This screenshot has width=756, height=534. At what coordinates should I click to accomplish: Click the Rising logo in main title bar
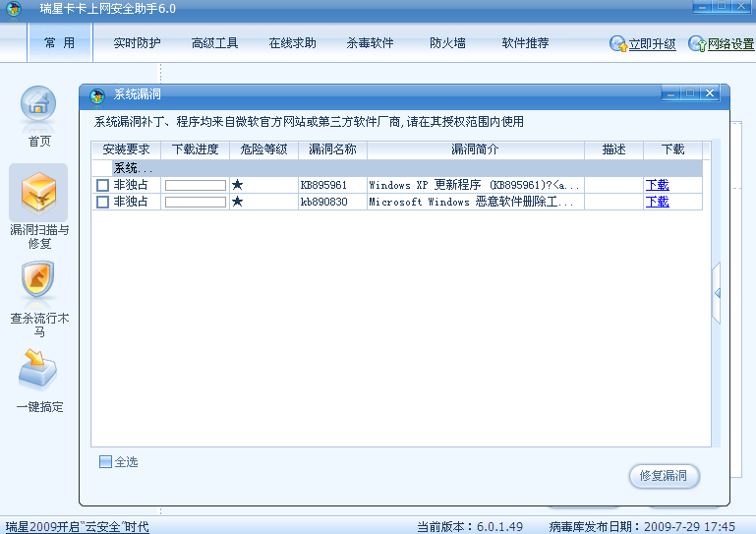coord(14,9)
